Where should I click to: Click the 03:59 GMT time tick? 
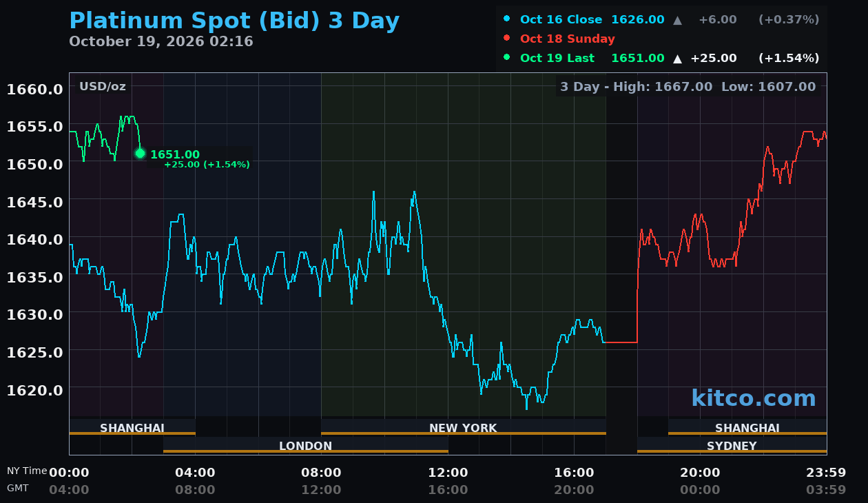pyautogui.click(x=826, y=490)
